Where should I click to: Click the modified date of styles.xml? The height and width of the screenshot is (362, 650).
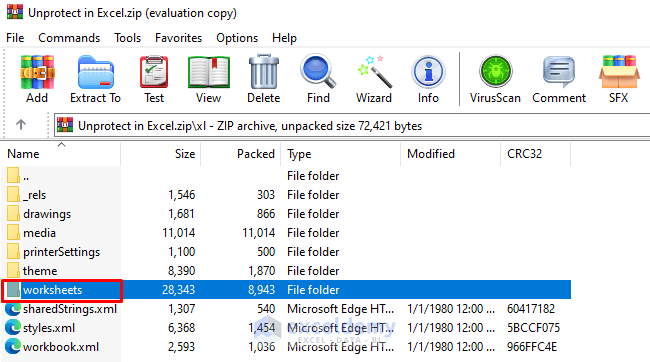(x=451, y=328)
